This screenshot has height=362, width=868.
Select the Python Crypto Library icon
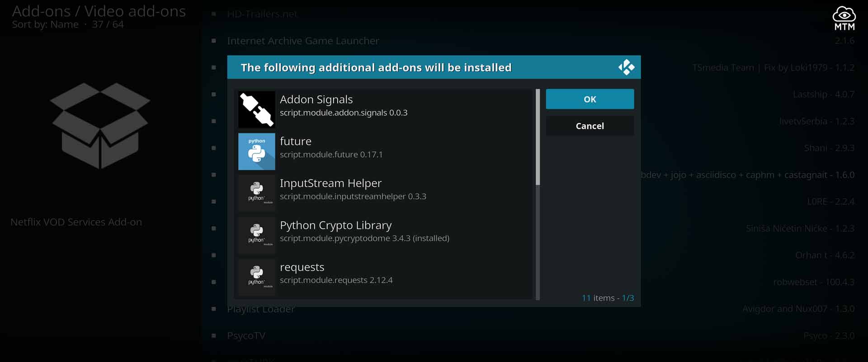click(256, 235)
